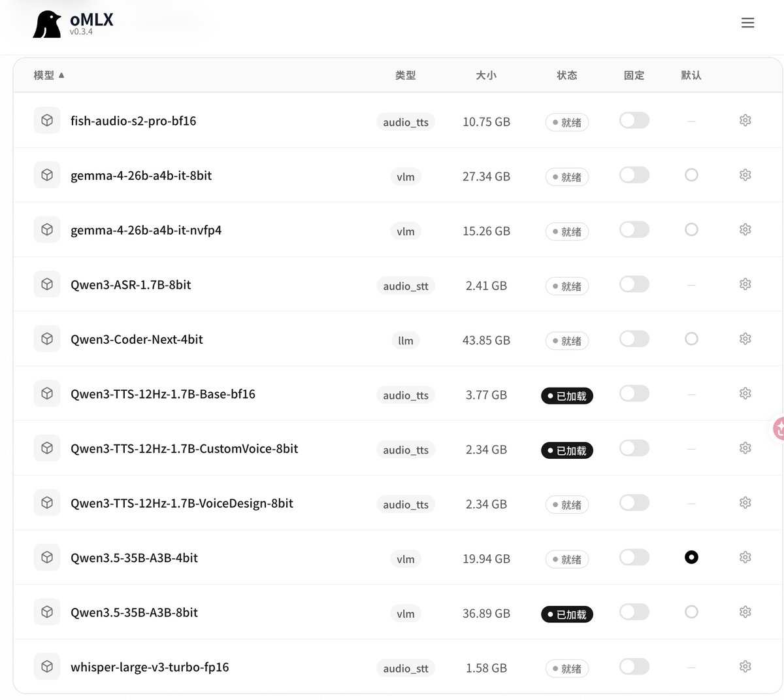784x700 pixels.
Task: Toggle pin switch for gemma-4-26b-a4b-it-nvfp4
Action: pos(634,229)
